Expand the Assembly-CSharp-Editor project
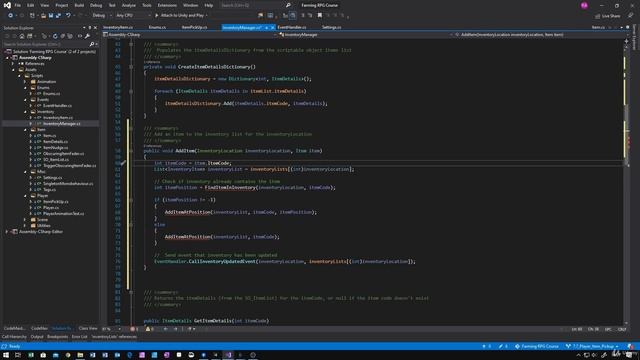Image resolution: width=640 pixels, height=360 pixels. pyautogui.click(x=7, y=232)
